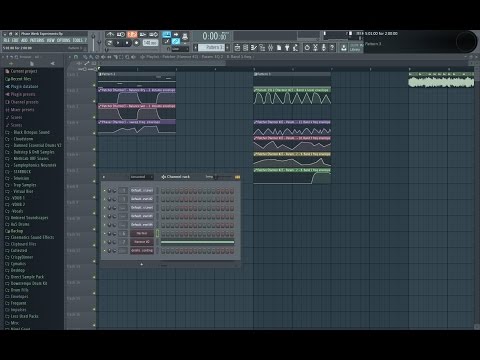Open the VIEW menu

click(x=51, y=40)
